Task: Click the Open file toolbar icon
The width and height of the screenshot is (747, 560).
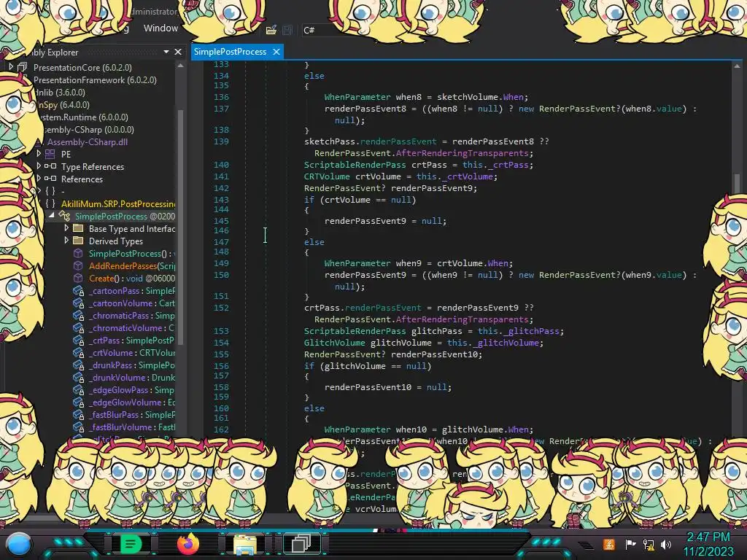Action: [x=271, y=30]
